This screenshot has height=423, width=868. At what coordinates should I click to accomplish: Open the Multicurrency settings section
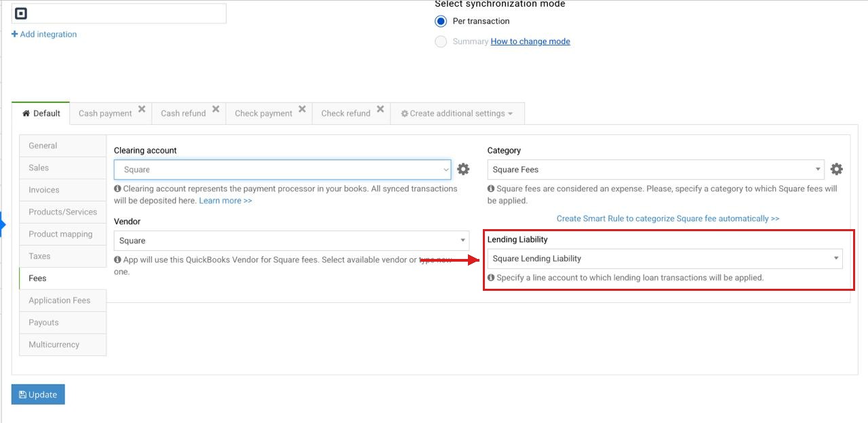click(x=63, y=344)
